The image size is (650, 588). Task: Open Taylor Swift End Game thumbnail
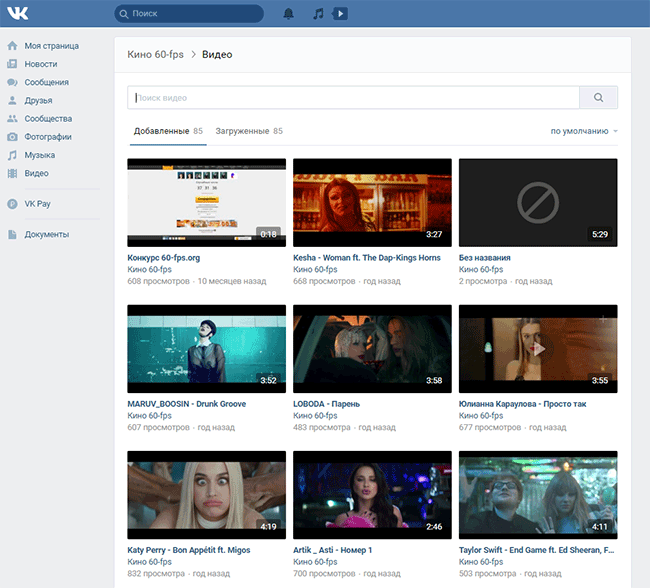538,495
